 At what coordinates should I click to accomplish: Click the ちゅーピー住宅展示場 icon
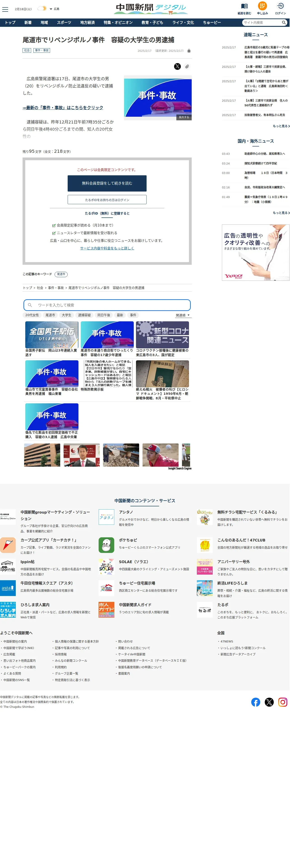click(107, 588)
